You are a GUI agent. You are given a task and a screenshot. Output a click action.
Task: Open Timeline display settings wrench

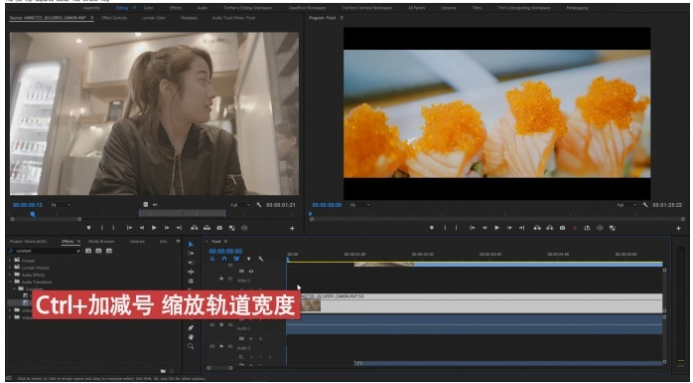pos(261,259)
